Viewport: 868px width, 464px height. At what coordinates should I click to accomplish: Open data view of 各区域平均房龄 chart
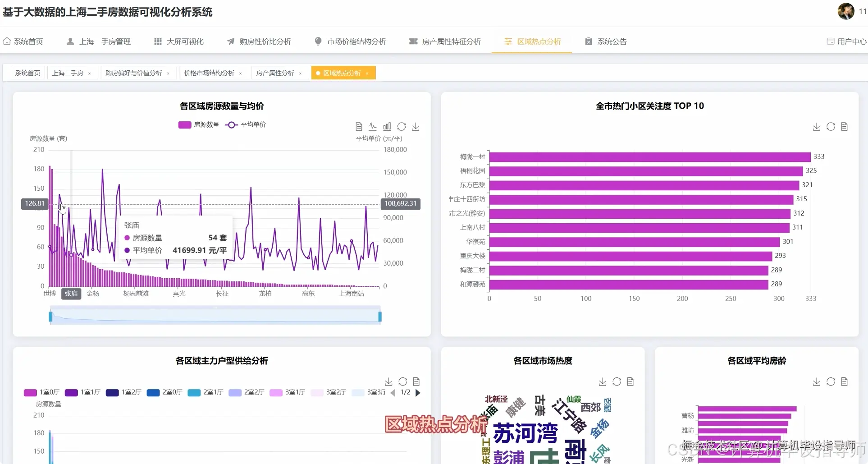coord(845,381)
